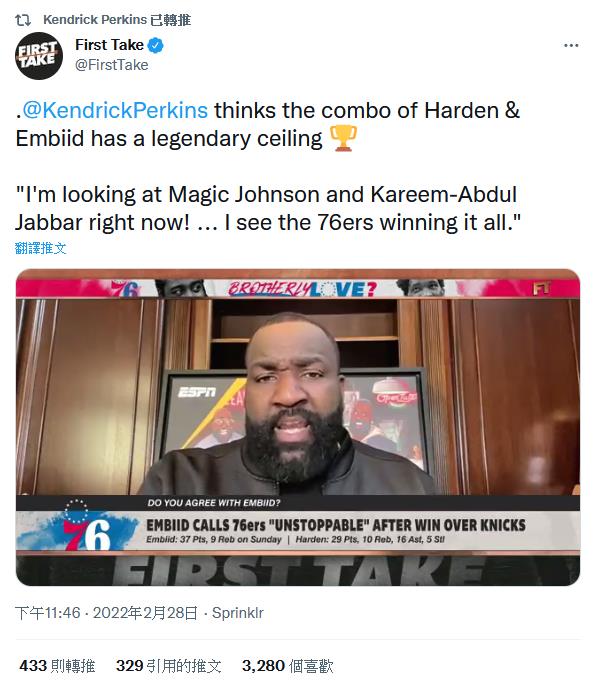Click Kendrick Perkins 已轉推 label
The height and width of the screenshot is (688, 596).
117,20
